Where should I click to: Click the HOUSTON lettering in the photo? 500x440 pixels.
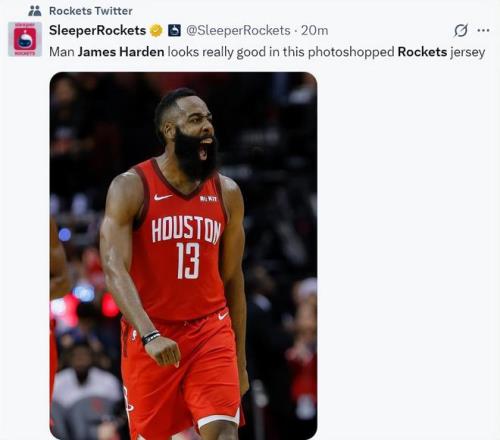click(x=186, y=230)
